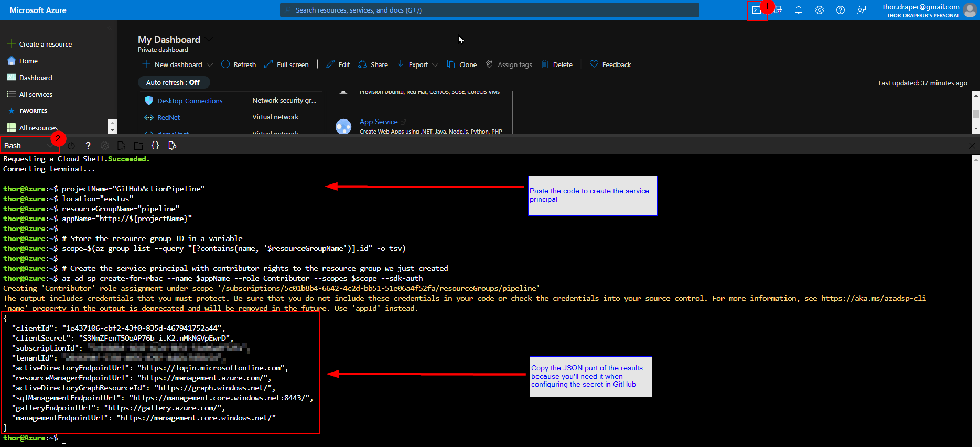Open All services in sidebar
Viewport: 980px width, 447px height.
pyautogui.click(x=36, y=95)
